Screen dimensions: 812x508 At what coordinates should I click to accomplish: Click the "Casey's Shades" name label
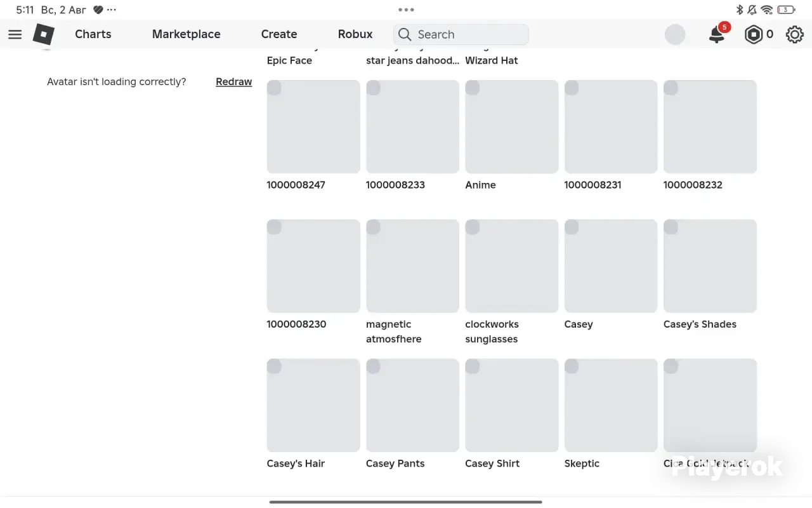click(700, 324)
